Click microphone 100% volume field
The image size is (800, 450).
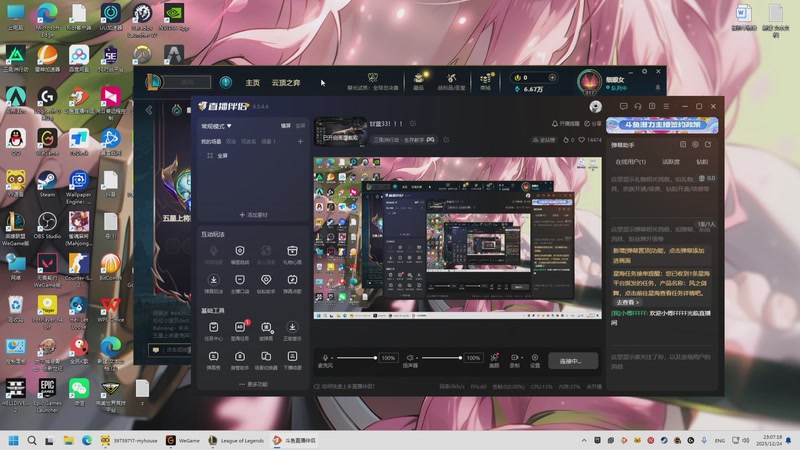click(x=388, y=358)
